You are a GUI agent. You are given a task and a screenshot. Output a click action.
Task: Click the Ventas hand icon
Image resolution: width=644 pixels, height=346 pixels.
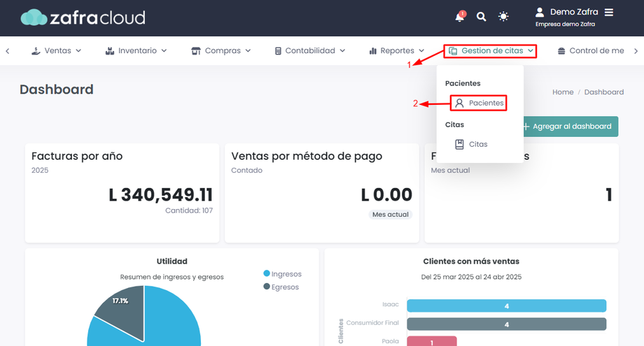36,51
